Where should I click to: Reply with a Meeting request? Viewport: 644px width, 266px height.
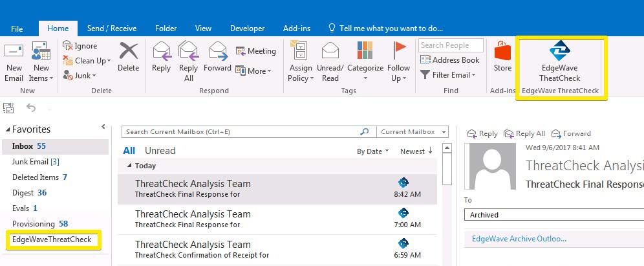click(255, 51)
